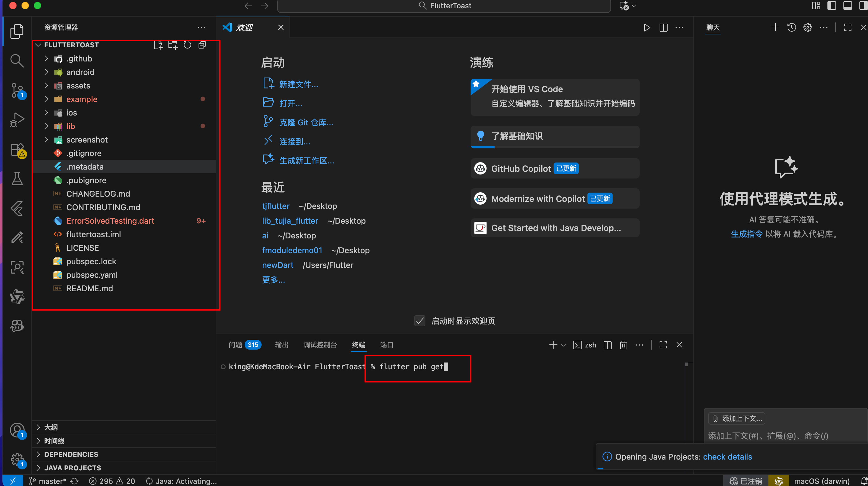868x486 pixels.
Task: Refresh the explorer file tree
Action: pyautogui.click(x=187, y=45)
